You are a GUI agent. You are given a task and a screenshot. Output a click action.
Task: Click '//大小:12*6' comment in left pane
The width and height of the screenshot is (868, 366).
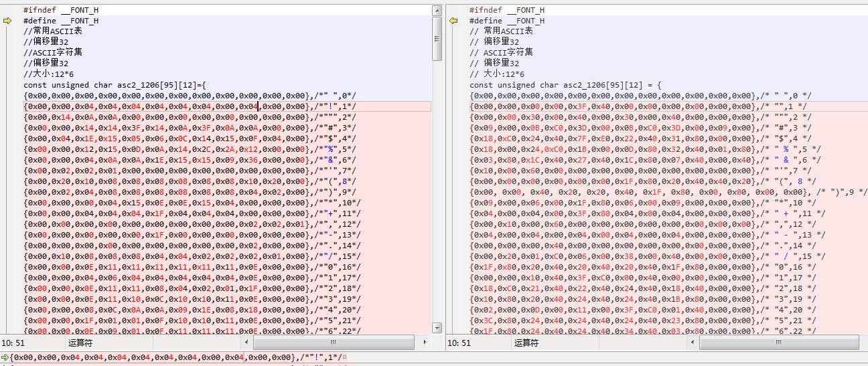click(50, 74)
